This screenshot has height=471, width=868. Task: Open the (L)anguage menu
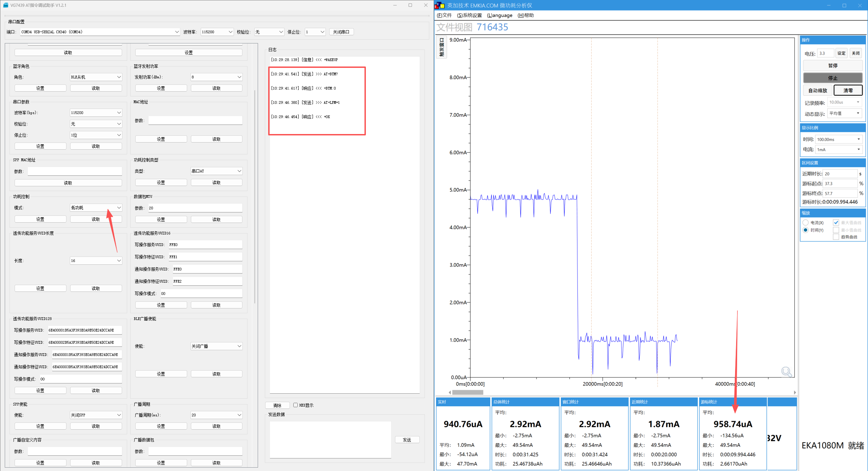[499, 15]
